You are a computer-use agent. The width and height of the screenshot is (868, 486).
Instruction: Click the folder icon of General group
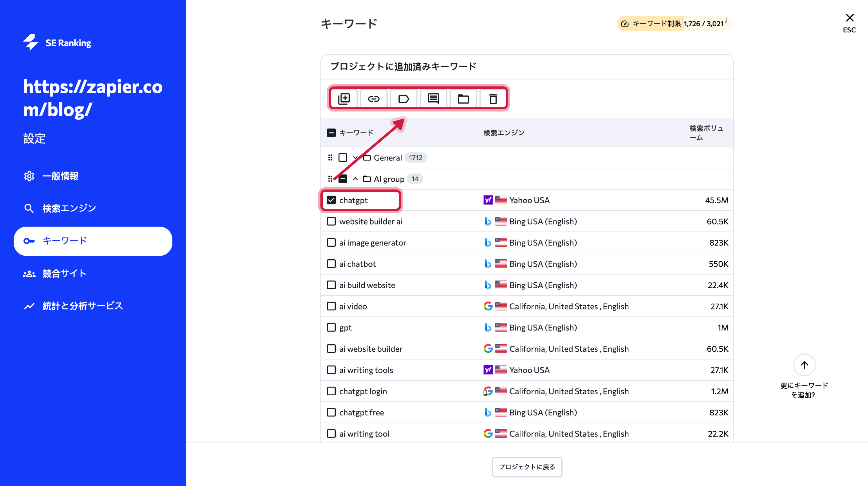coord(367,157)
